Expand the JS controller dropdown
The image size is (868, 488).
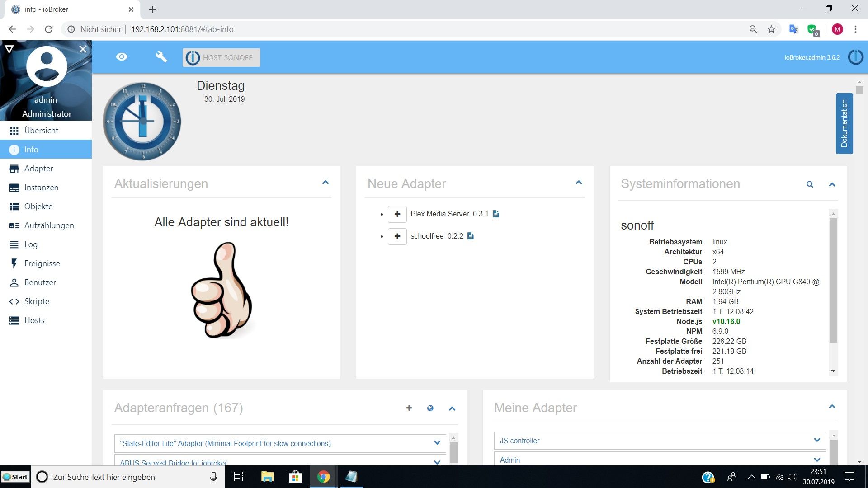[816, 440]
